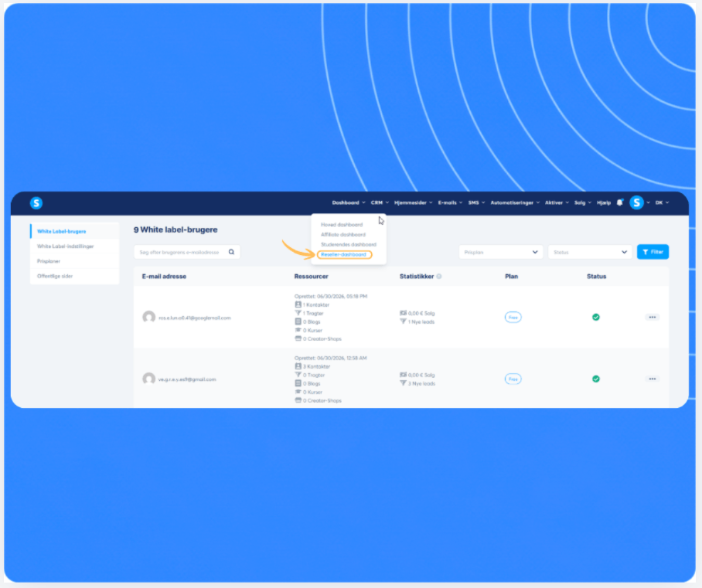Viewport: 702px width, 588px height.
Task: Open the SMS dropdown
Action: tap(476, 202)
